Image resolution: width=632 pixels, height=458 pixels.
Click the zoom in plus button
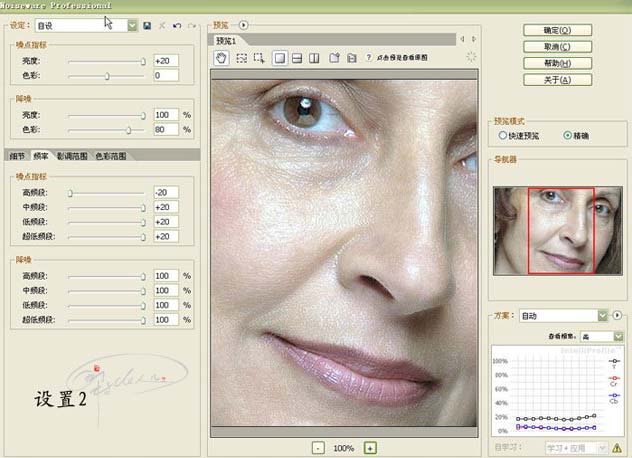click(x=370, y=448)
